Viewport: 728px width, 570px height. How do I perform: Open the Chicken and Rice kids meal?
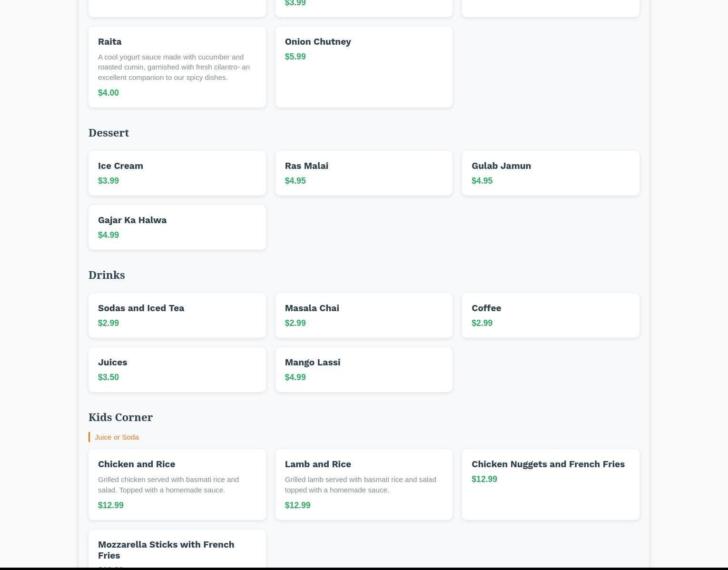[x=177, y=484]
